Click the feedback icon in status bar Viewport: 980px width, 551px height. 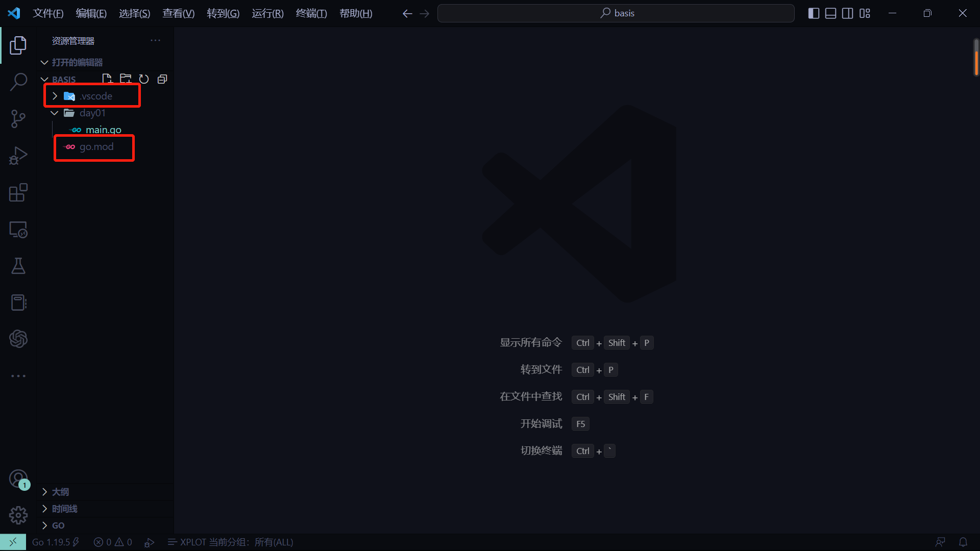pyautogui.click(x=940, y=542)
